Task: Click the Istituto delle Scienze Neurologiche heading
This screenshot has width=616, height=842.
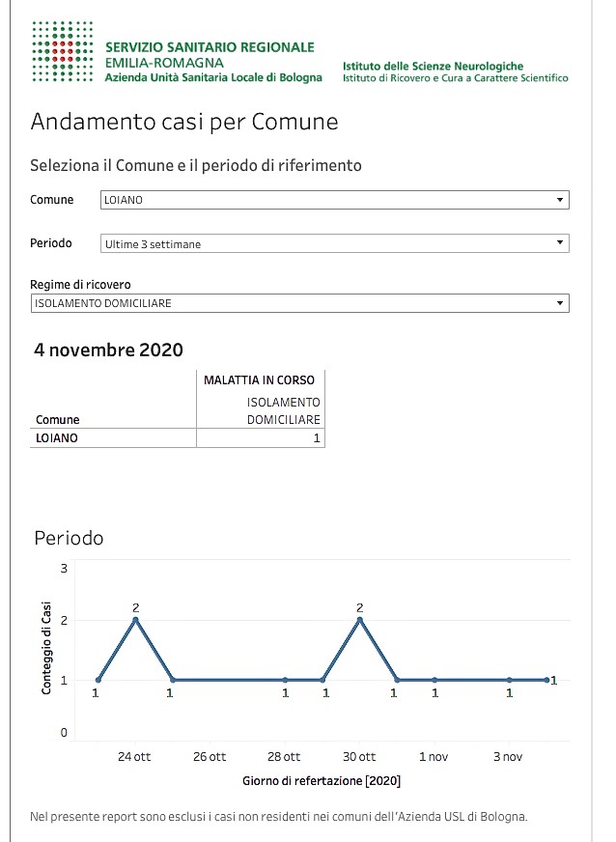Action: pyautogui.click(x=433, y=66)
